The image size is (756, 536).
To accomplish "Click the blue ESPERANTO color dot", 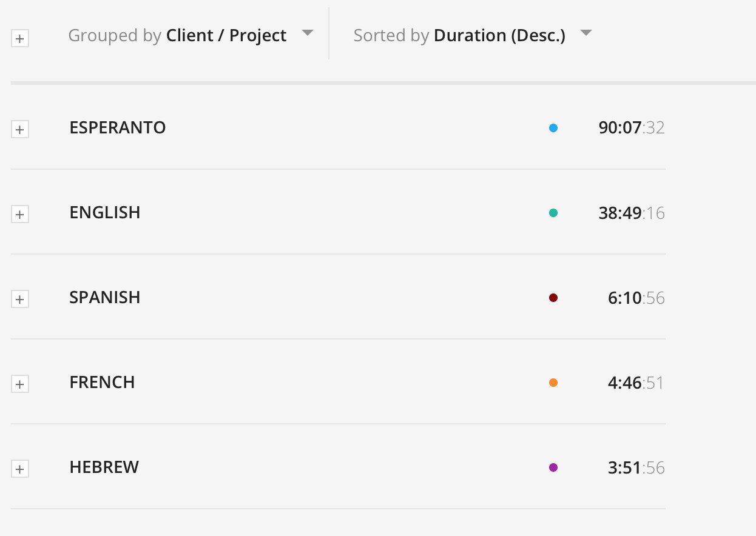I will [x=553, y=128].
